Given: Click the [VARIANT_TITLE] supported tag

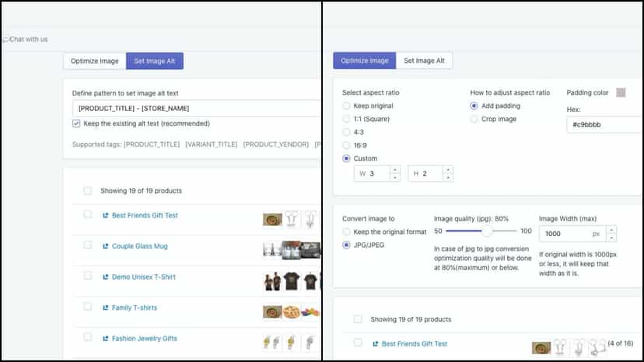Looking at the screenshot, I should coord(211,144).
